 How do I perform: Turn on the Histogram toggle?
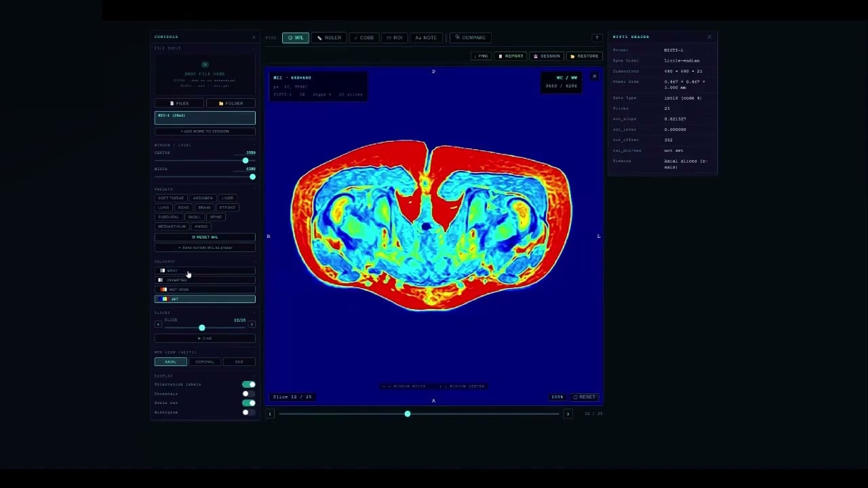tap(249, 412)
